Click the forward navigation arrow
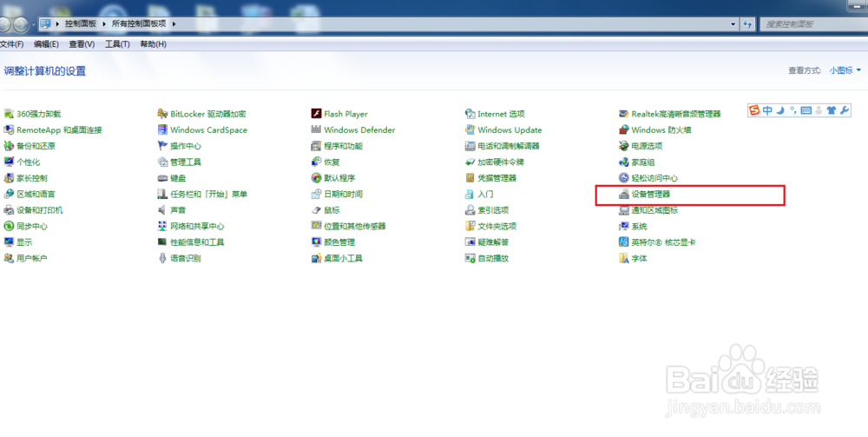868x437 pixels. pyautogui.click(x=21, y=24)
